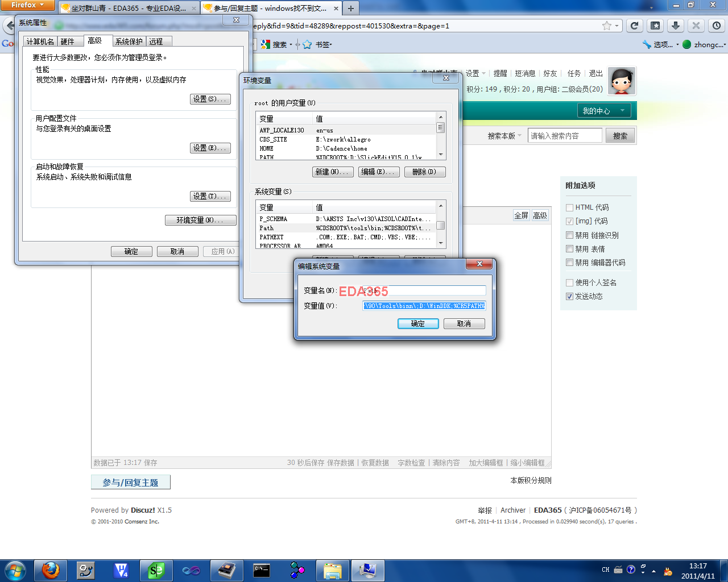Open the Firefox bookmarks toolbar button
The image size is (728, 582).
(x=655, y=26)
